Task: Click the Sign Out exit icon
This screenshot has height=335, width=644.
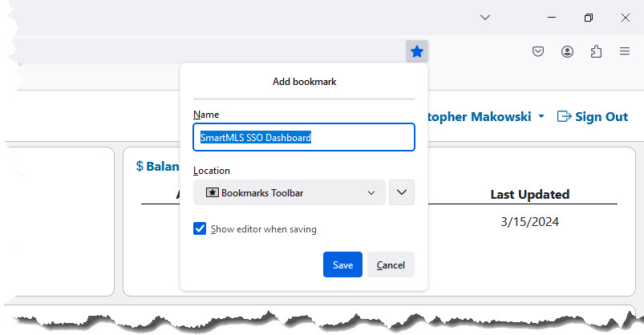Action: click(x=564, y=116)
